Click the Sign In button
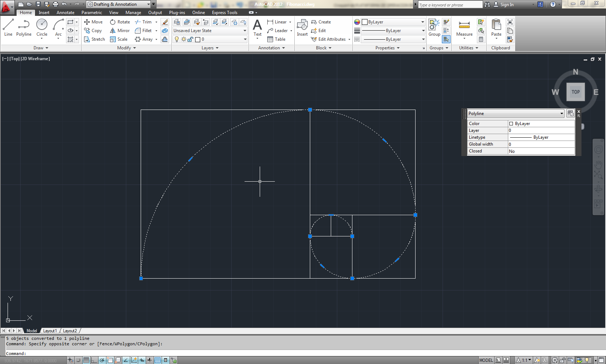This screenshot has height=364, width=606. (504, 5)
